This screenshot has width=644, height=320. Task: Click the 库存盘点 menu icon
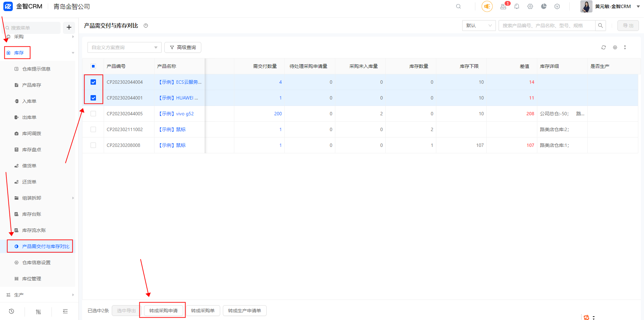click(16, 150)
